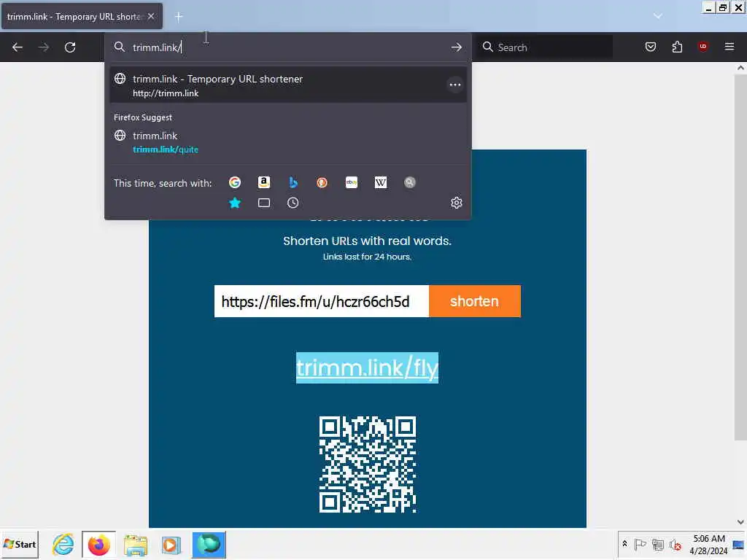Launch Internet Explorer from the taskbar

pos(63,544)
